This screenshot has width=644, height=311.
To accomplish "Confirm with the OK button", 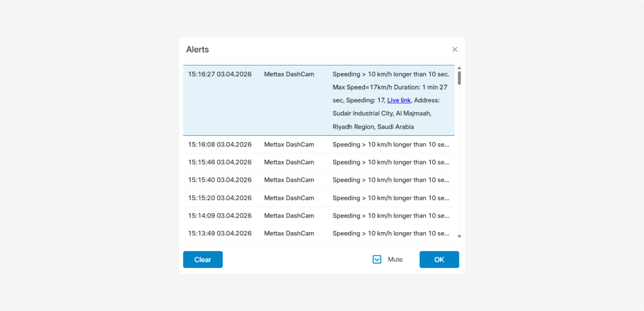I will click(439, 260).
